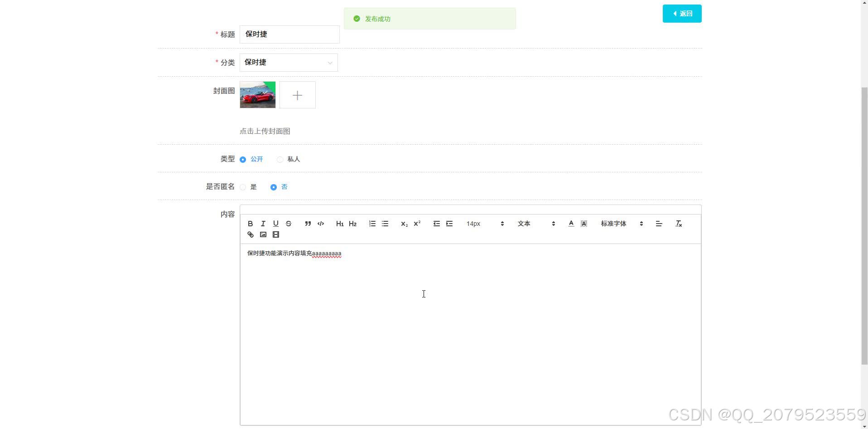Toggle underline formatting in editor toolbar

point(275,224)
